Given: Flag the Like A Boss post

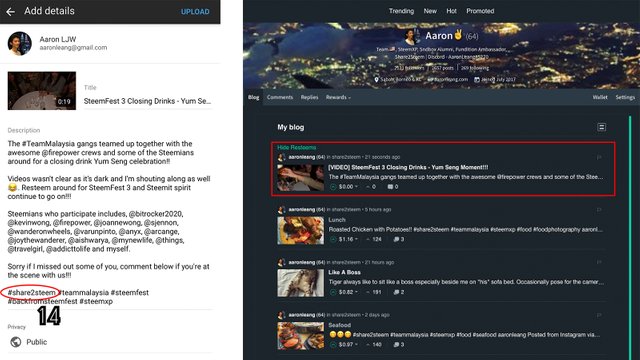Looking at the screenshot, I should pyautogui.click(x=599, y=262).
